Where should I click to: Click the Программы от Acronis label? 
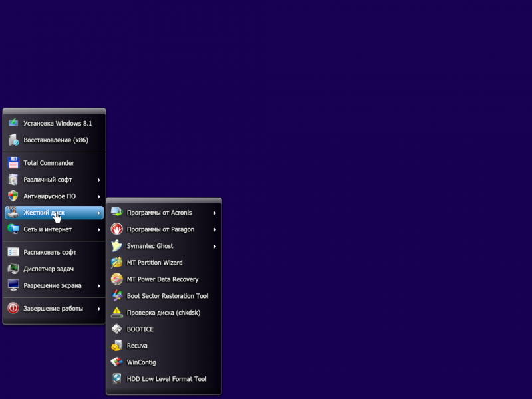pyautogui.click(x=159, y=213)
